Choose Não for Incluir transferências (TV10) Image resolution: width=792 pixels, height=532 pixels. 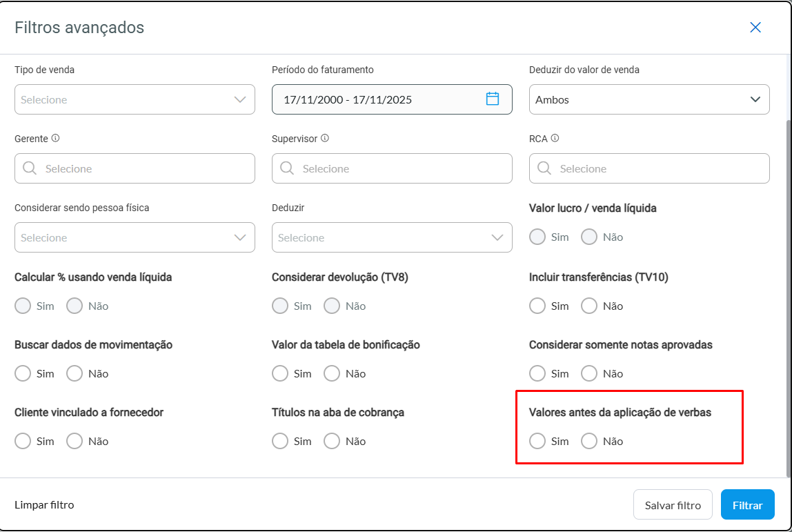click(x=589, y=306)
